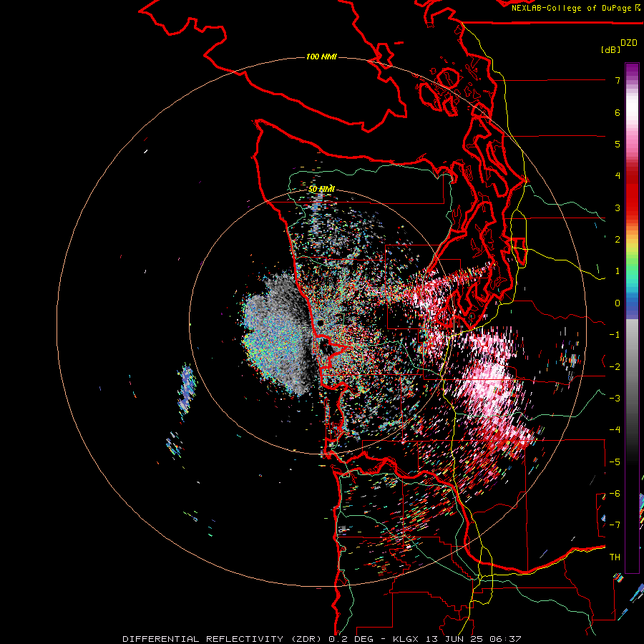The image size is (644, 644).
Task: Click the 2 value on color scale
Action: (x=618, y=240)
